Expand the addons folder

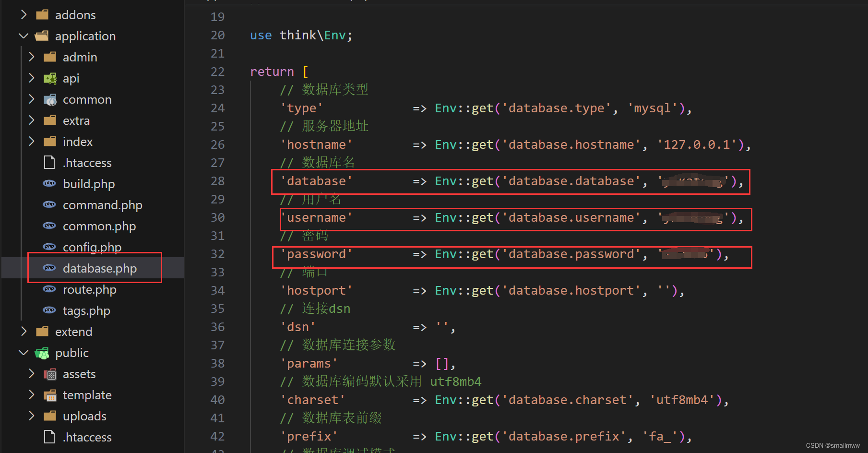(x=24, y=15)
